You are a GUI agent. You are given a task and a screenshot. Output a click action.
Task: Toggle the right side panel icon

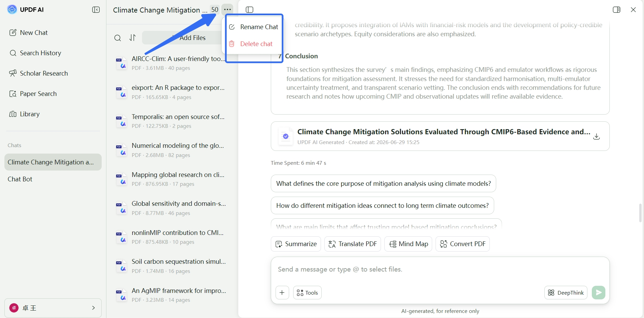pos(617,9)
